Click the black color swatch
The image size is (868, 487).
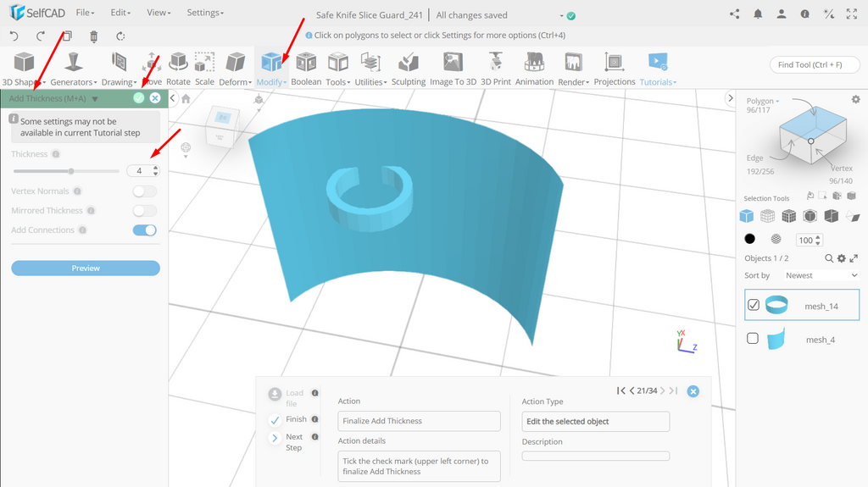[749, 239]
